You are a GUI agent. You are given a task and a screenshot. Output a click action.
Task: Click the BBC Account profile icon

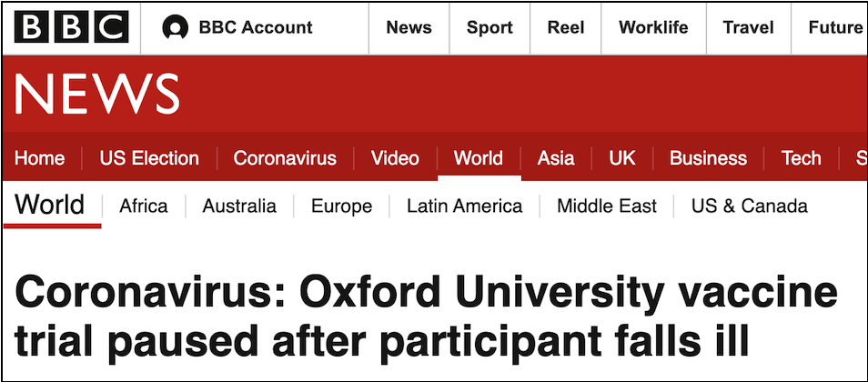pyautogui.click(x=175, y=28)
